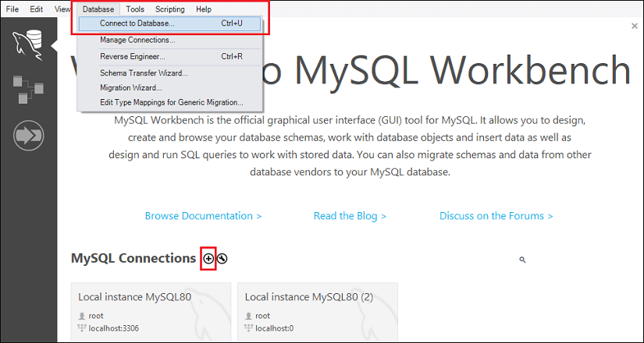Choose Reverse Engineer menu entry
This screenshot has height=343, width=644.
pyautogui.click(x=169, y=57)
